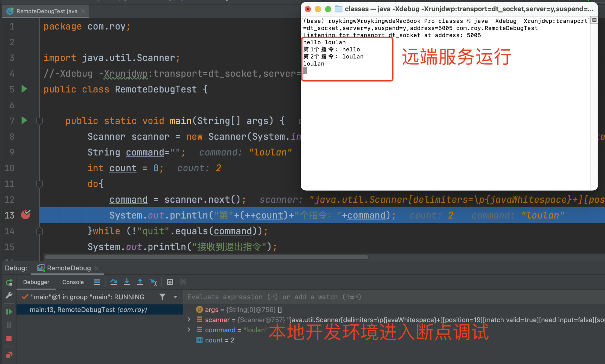Screen dimensions: 605x364
Task: Click the threads filter funnel icon
Action: click(x=163, y=297)
